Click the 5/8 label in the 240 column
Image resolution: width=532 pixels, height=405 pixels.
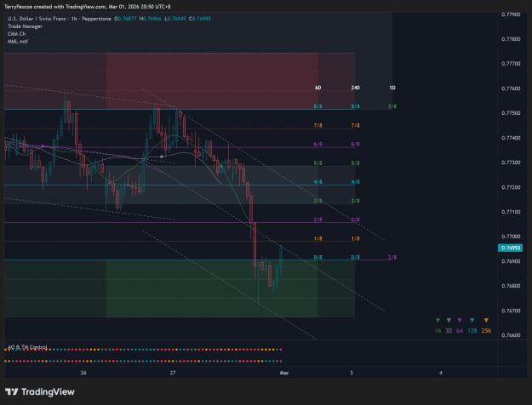click(x=355, y=163)
